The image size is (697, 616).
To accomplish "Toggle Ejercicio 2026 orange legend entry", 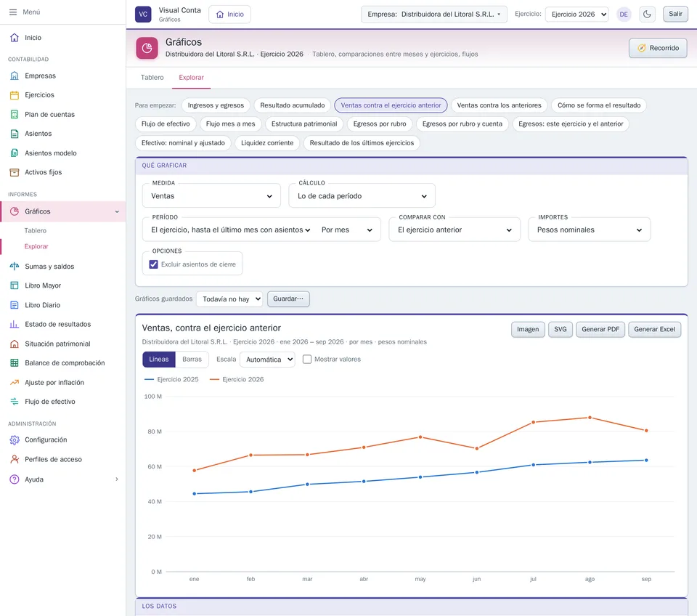I will coord(237,379).
